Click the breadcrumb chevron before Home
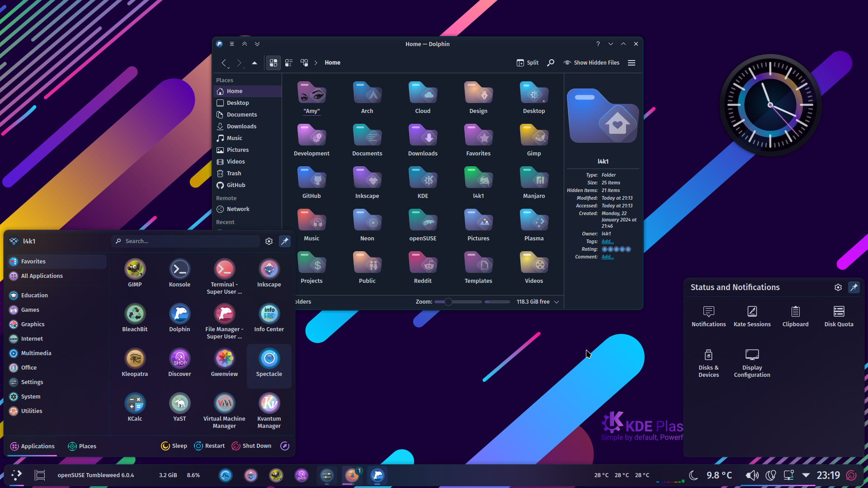 (x=316, y=63)
